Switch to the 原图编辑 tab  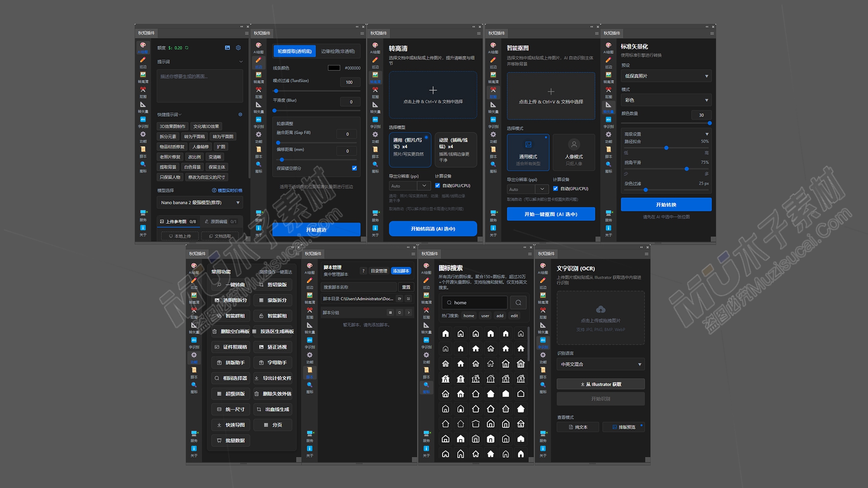coord(220,221)
